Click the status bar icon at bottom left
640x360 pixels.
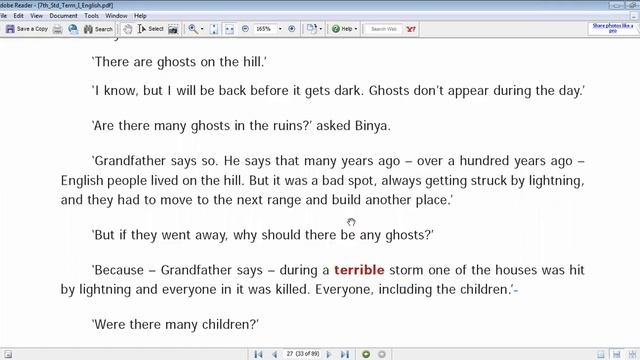pyautogui.click(x=8, y=354)
